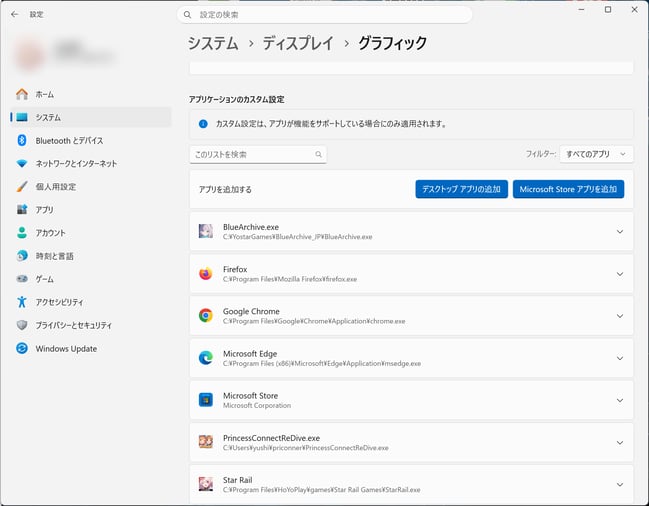This screenshot has height=506, width=649.
Task: Click the BlueArchive.exe app icon
Action: pyautogui.click(x=206, y=231)
